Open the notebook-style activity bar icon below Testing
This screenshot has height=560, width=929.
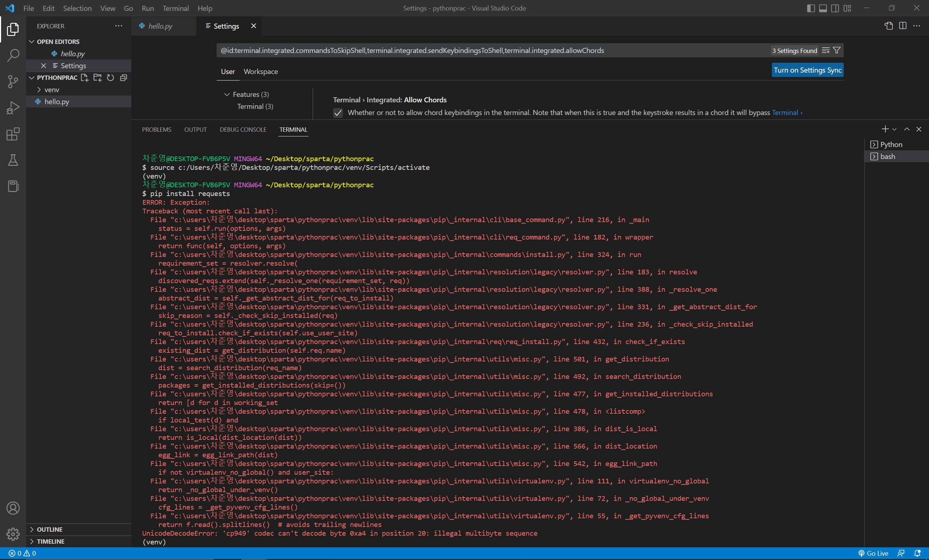tap(13, 186)
